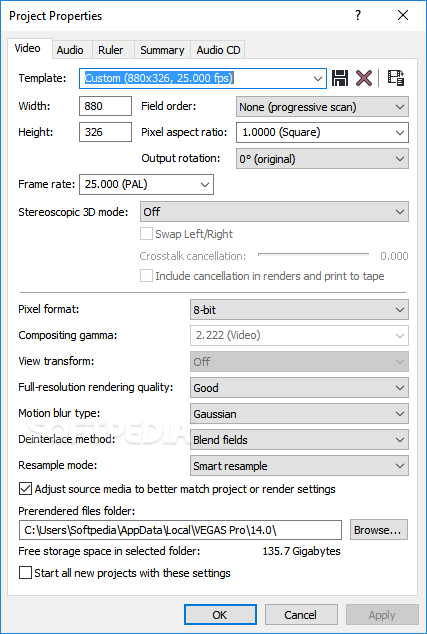427x634 pixels.
Task: Click the Cancel button
Action: [x=301, y=615]
